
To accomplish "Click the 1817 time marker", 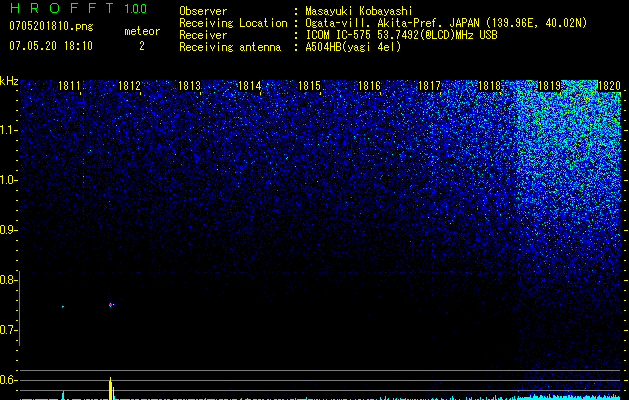I will [x=429, y=86].
